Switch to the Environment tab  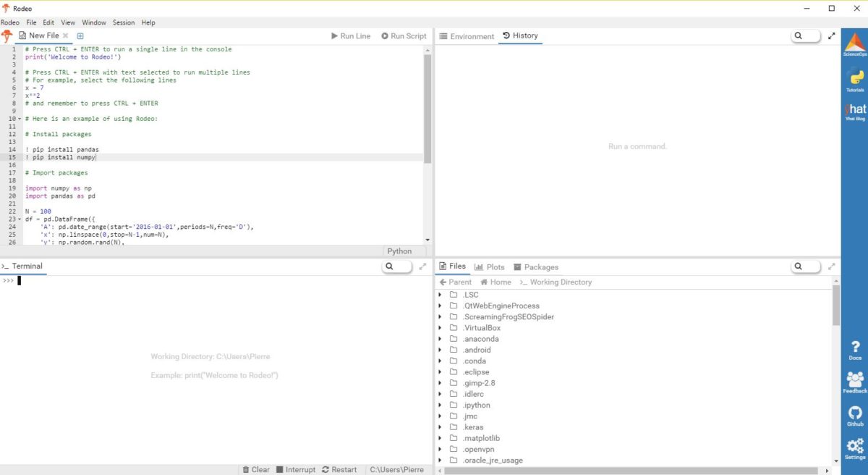(x=467, y=36)
